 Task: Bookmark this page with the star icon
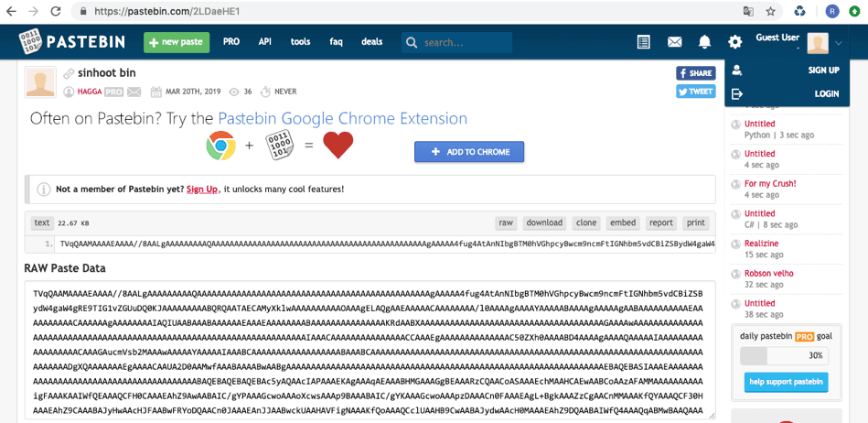[x=770, y=11]
